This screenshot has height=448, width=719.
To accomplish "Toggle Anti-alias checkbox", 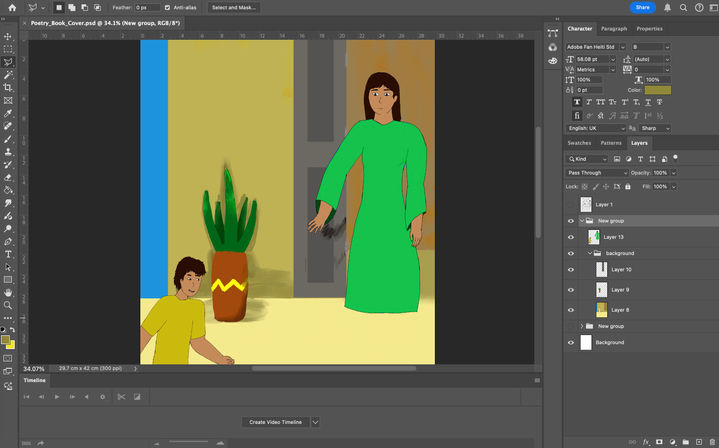I will pos(167,7).
